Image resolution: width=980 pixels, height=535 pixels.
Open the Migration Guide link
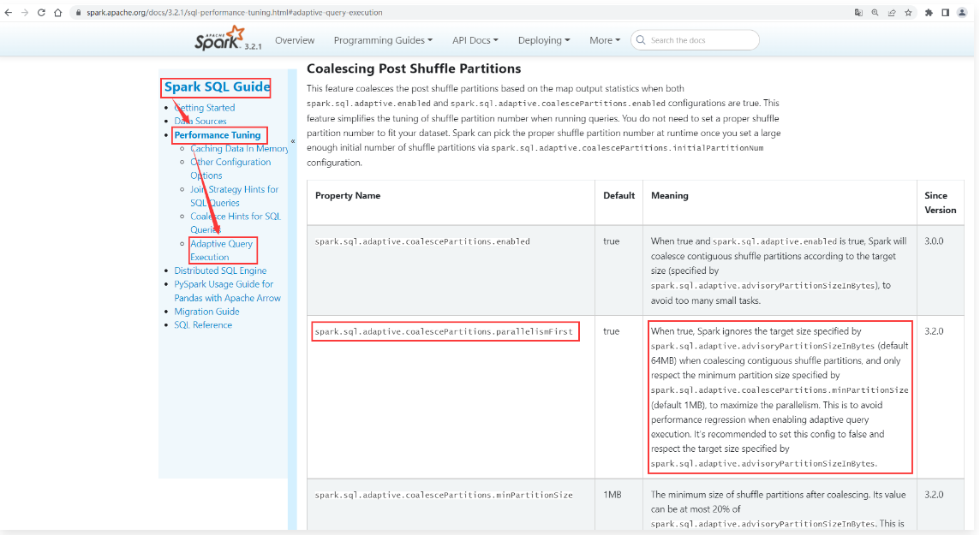point(206,312)
